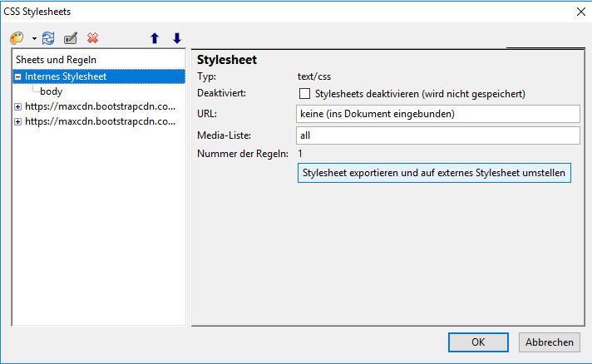Screen dimensions: 592x364
Task: Expand the first maxcdn.bootstrapcdn stylesheet
Action: pos(17,106)
